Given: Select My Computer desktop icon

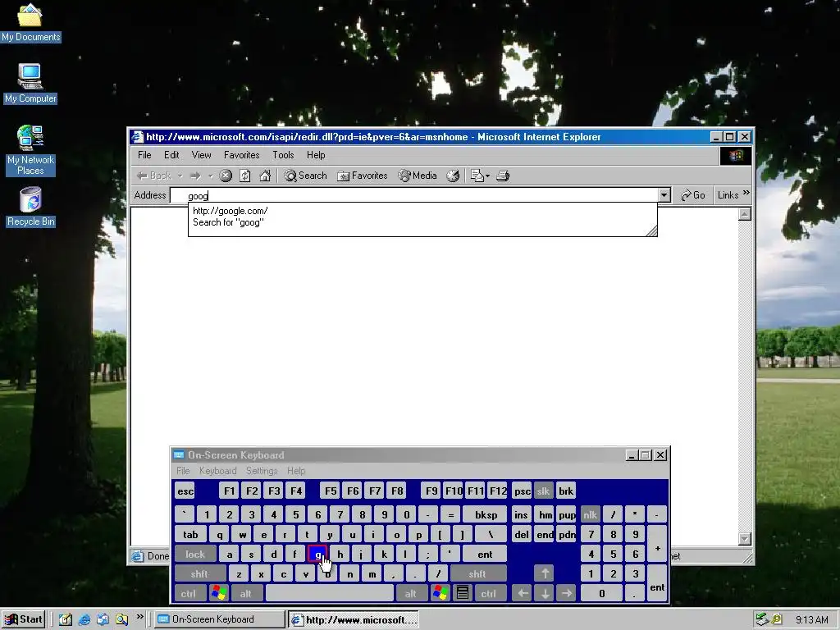Looking at the screenshot, I should tap(30, 84).
